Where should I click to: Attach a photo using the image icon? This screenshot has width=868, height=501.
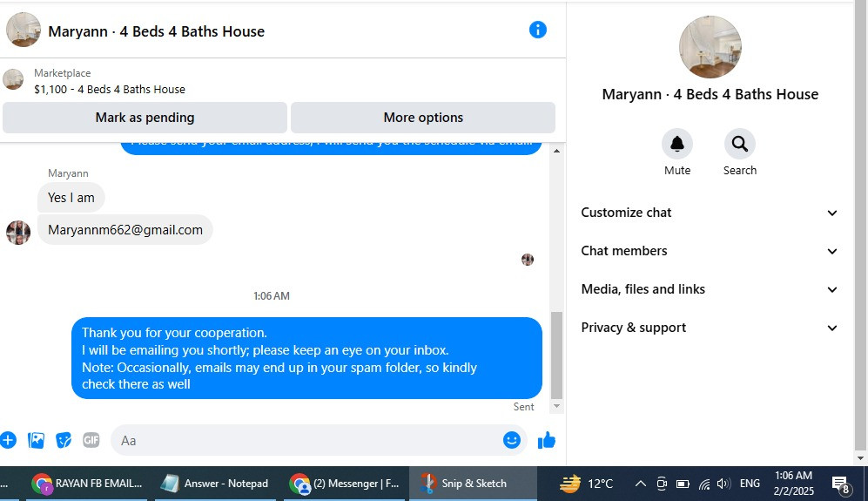(x=36, y=441)
